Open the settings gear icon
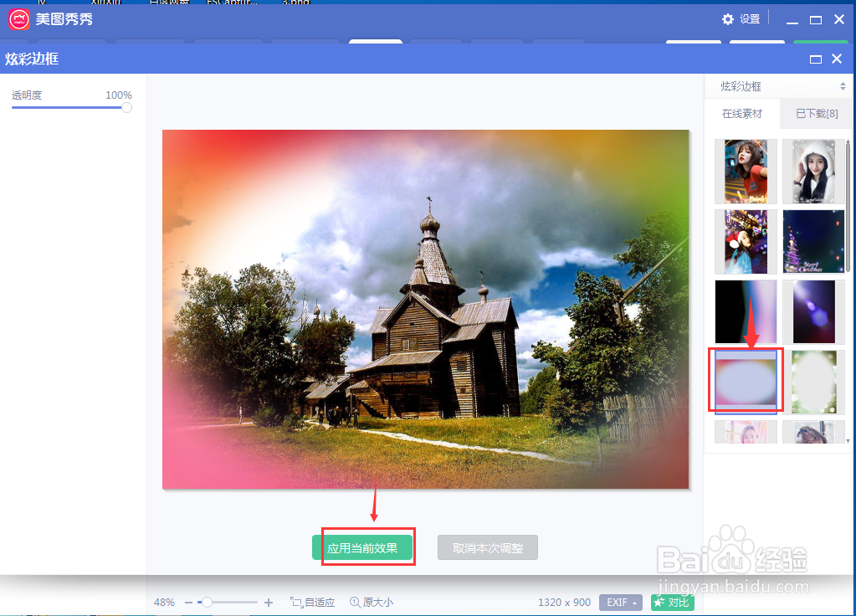The image size is (856, 616). pyautogui.click(x=728, y=19)
